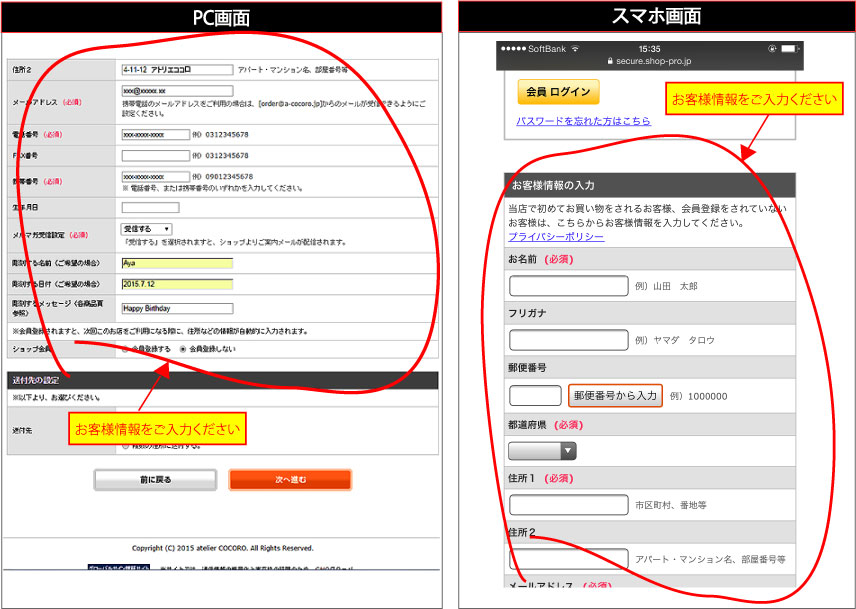Viewport: 856px width, 609px height.
Task: Expand the 都道府県 prefecture dropdown
Action: click(542, 451)
